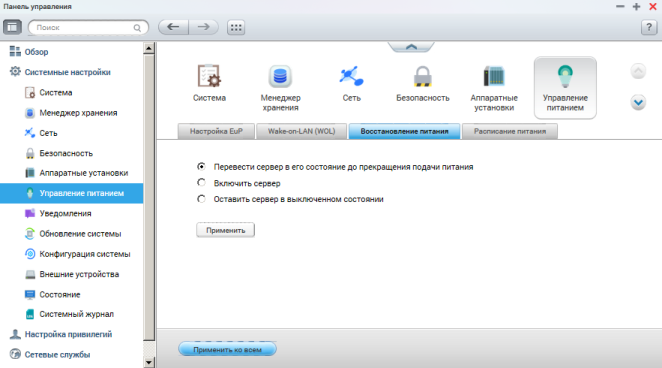Show next icon row with down chevron

point(638,102)
